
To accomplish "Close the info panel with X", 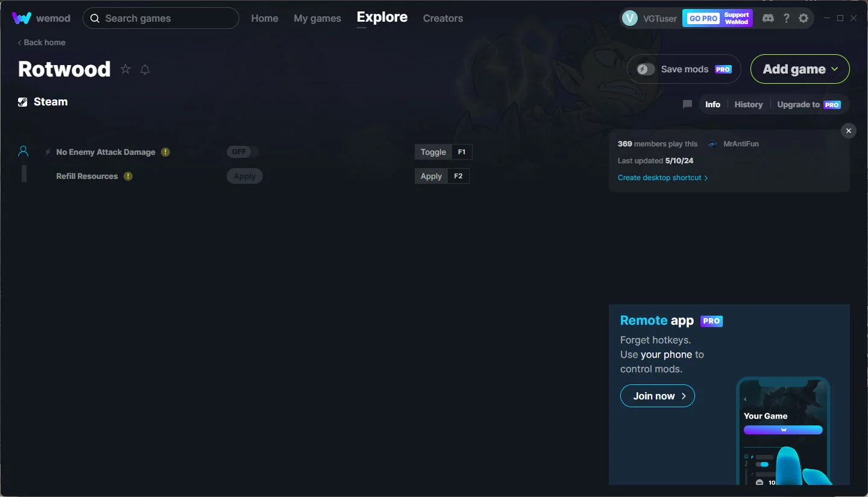I will tap(849, 131).
